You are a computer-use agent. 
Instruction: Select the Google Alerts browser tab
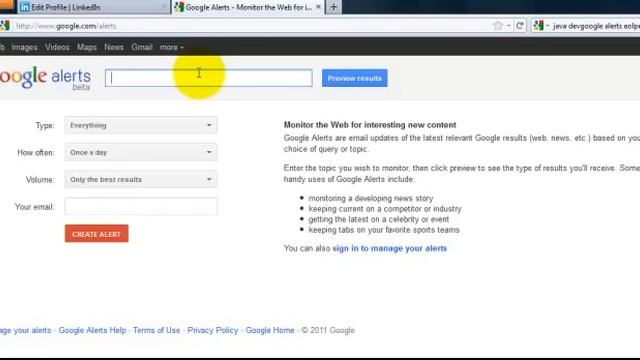248,7
